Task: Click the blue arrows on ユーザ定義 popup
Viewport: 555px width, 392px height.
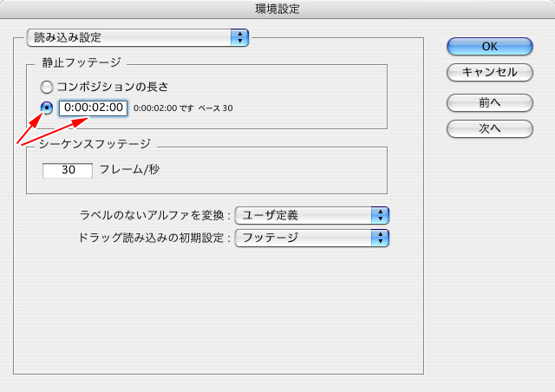Action: pyautogui.click(x=379, y=215)
